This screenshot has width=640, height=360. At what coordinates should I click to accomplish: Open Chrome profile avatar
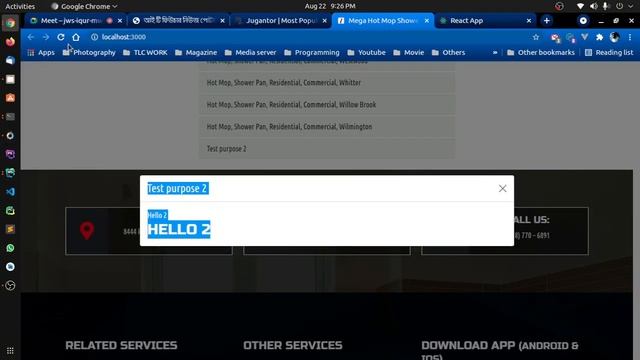point(614,37)
